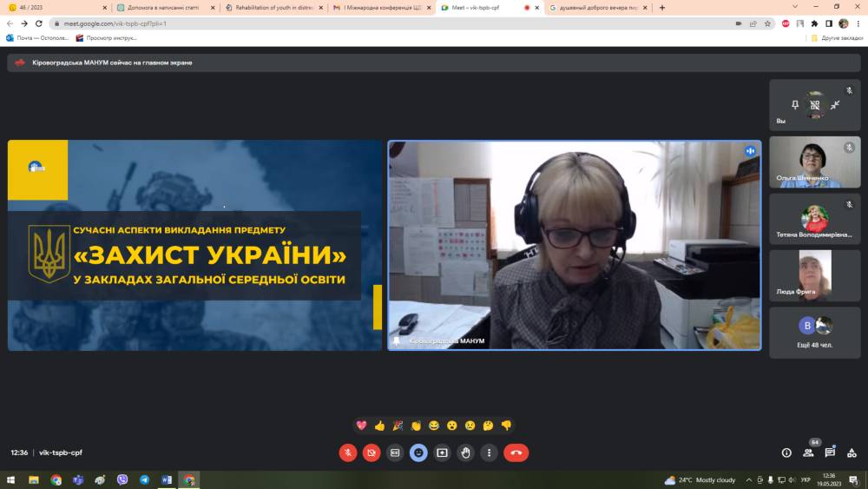Expand hidden system tray icons
Image resolution: width=868 pixels, height=489 pixels.
tap(748, 480)
